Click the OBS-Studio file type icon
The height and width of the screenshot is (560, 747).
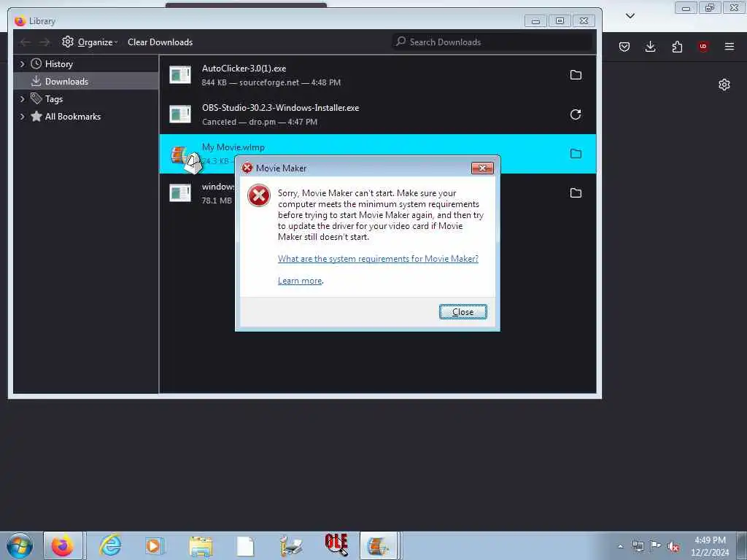coord(180,114)
